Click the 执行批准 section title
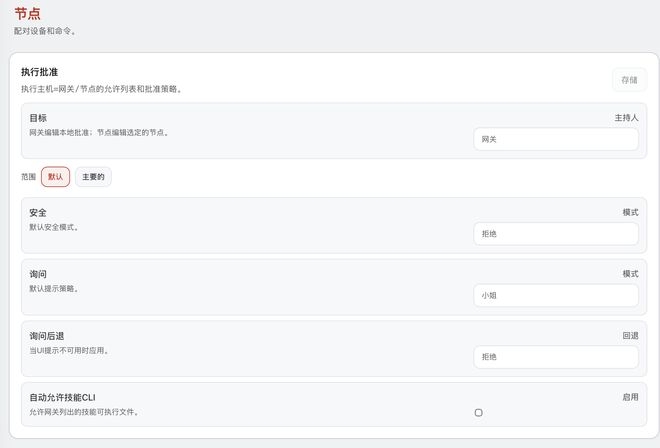 pyautogui.click(x=40, y=72)
